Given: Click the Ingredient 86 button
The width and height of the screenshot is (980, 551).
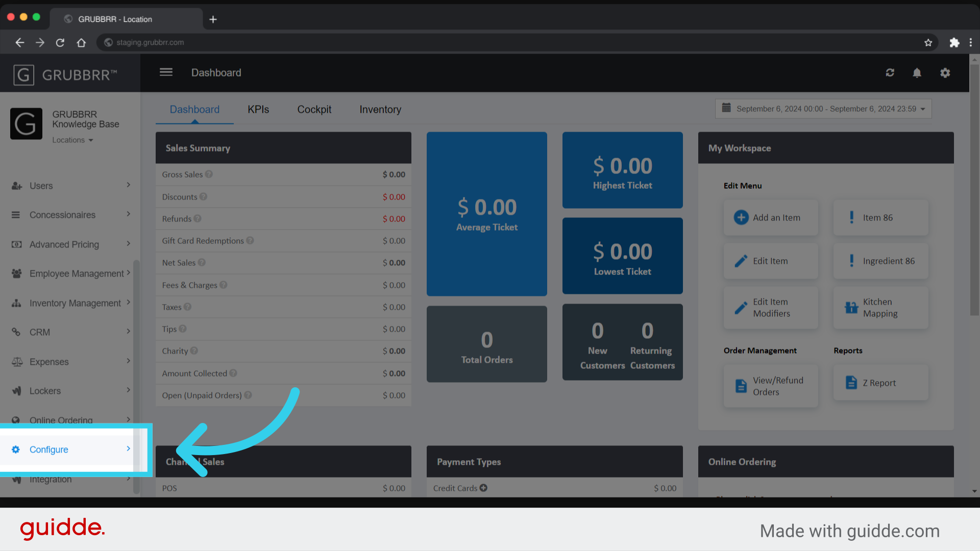Looking at the screenshot, I should [x=881, y=261].
